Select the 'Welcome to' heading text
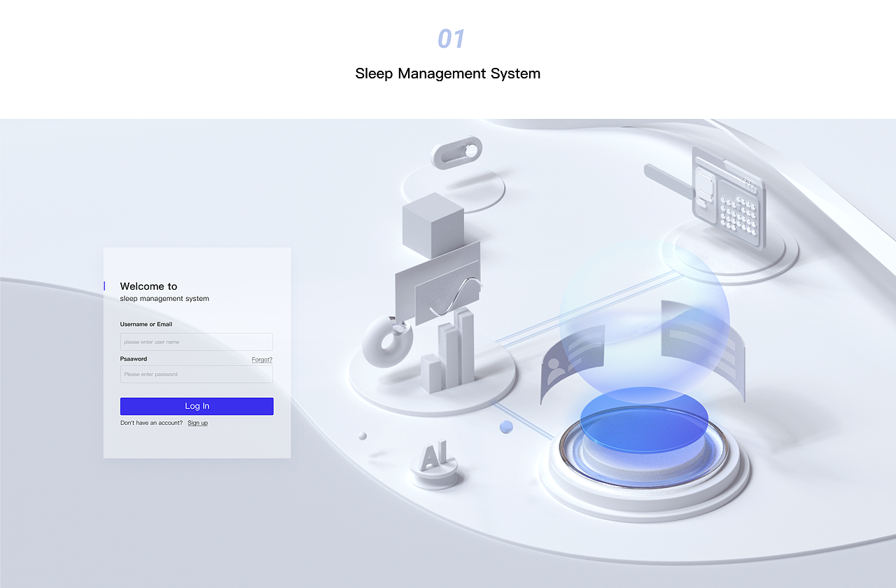896x588 pixels. (148, 286)
